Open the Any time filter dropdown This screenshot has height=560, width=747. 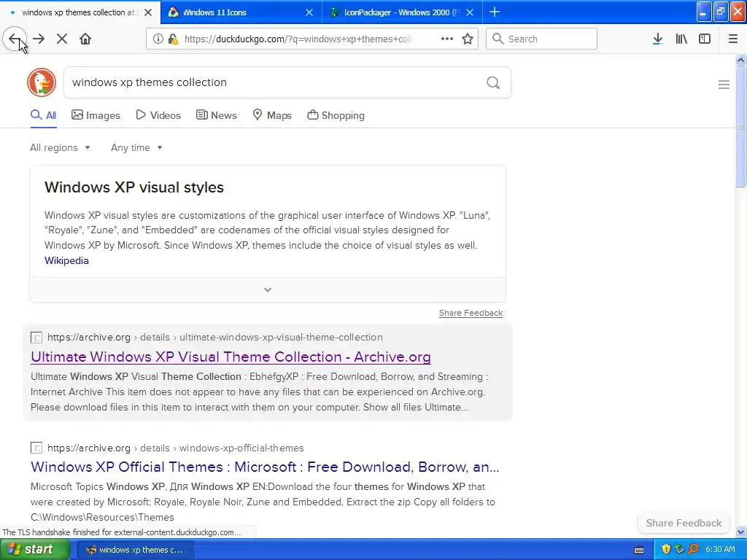tap(136, 147)
